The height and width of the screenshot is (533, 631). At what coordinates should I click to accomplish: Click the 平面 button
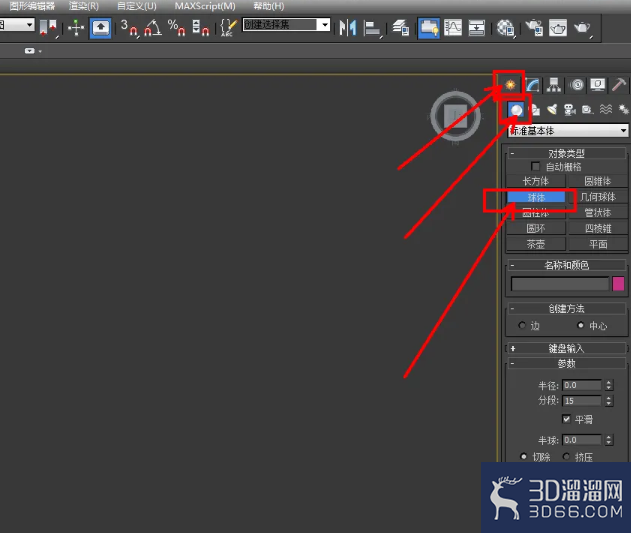click(x=598, y=244)
